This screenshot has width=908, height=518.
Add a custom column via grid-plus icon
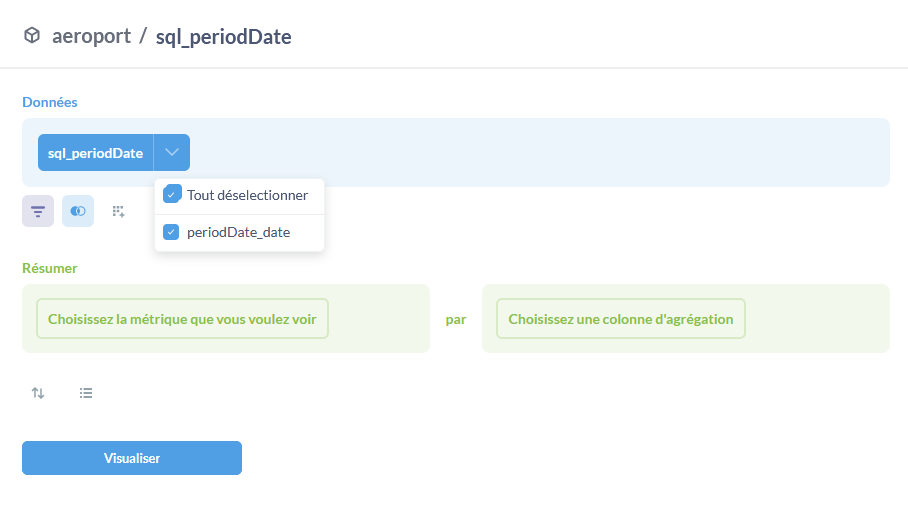tap(118, 211)
